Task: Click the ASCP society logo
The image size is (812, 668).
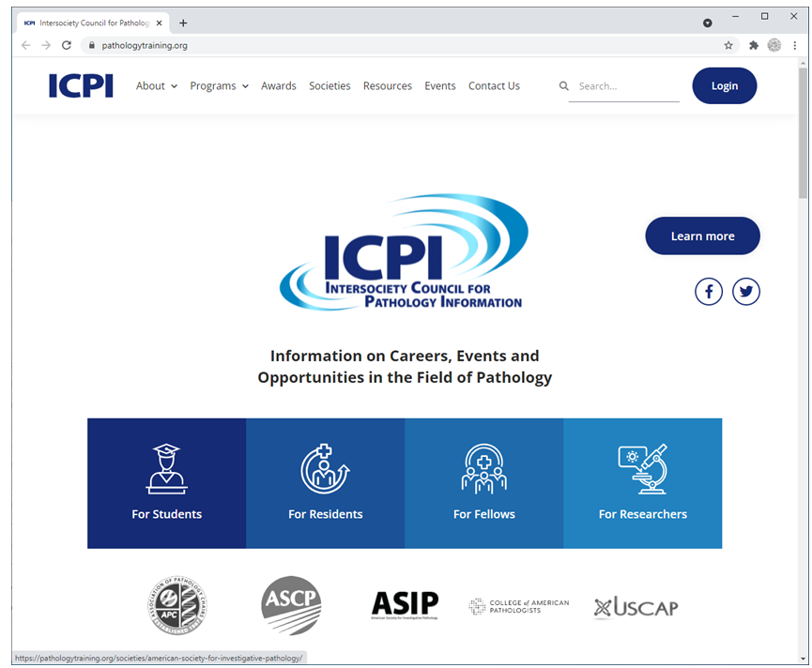Action: (291, 606)
